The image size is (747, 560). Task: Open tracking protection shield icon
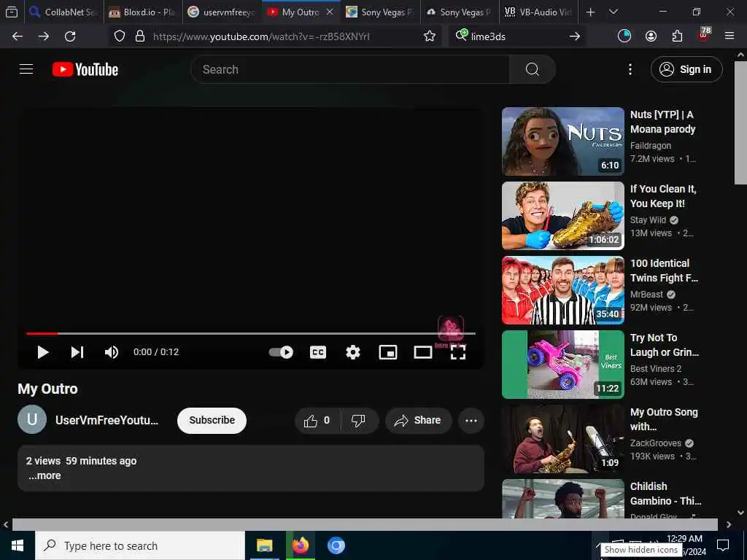(120, 36)
